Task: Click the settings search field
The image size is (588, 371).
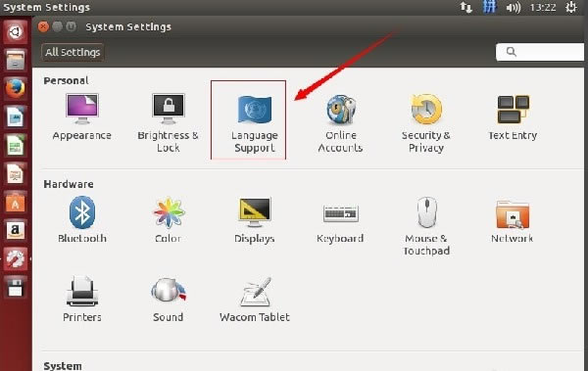Action: pos(540,52)
